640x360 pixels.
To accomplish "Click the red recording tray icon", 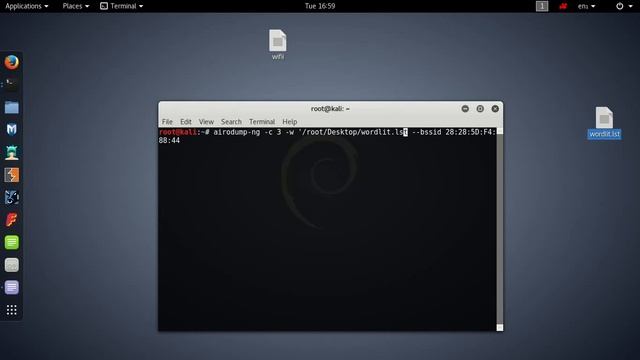I will (x=563, y=6).
